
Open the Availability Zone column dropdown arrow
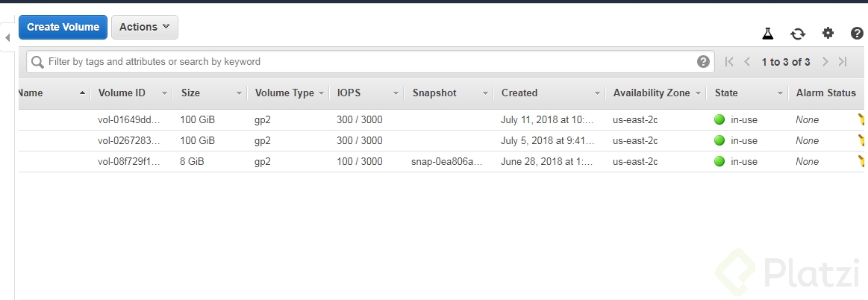[x=698, y=93]
